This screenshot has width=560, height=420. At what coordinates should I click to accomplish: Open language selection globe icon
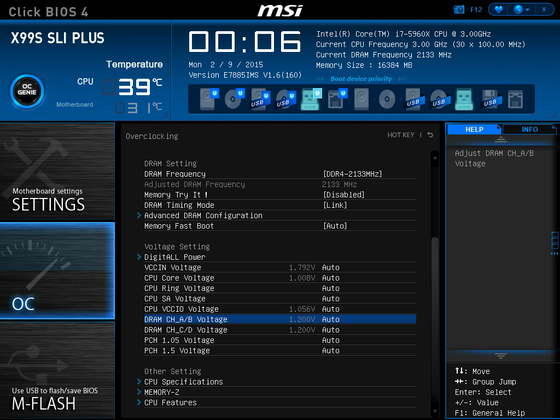pos(521,10)
